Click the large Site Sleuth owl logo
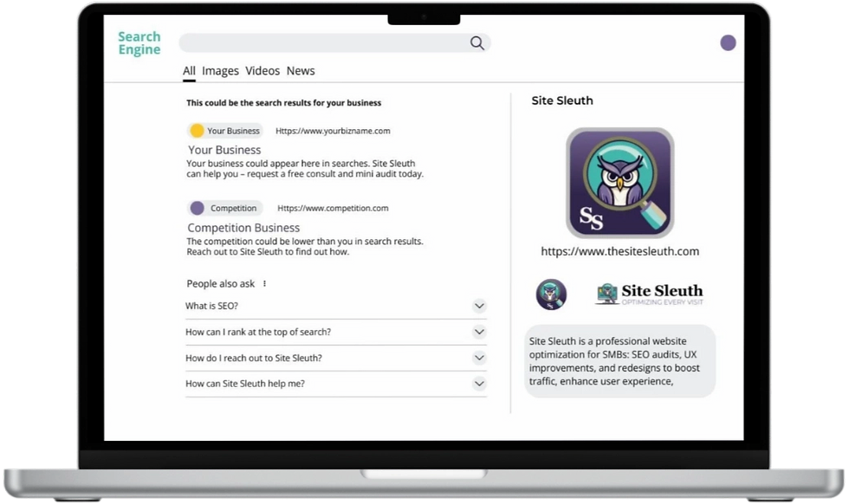The image size is (849, 504). (620, 183)
